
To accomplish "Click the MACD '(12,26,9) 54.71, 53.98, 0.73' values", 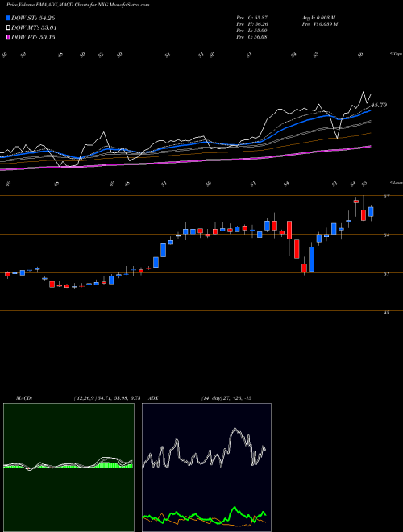I will click(x=107, y=398).
